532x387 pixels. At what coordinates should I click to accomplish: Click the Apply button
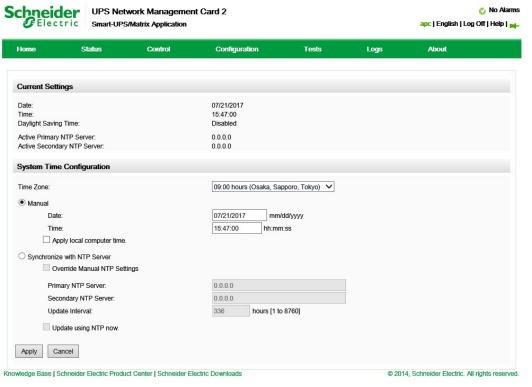click(29, 351)
